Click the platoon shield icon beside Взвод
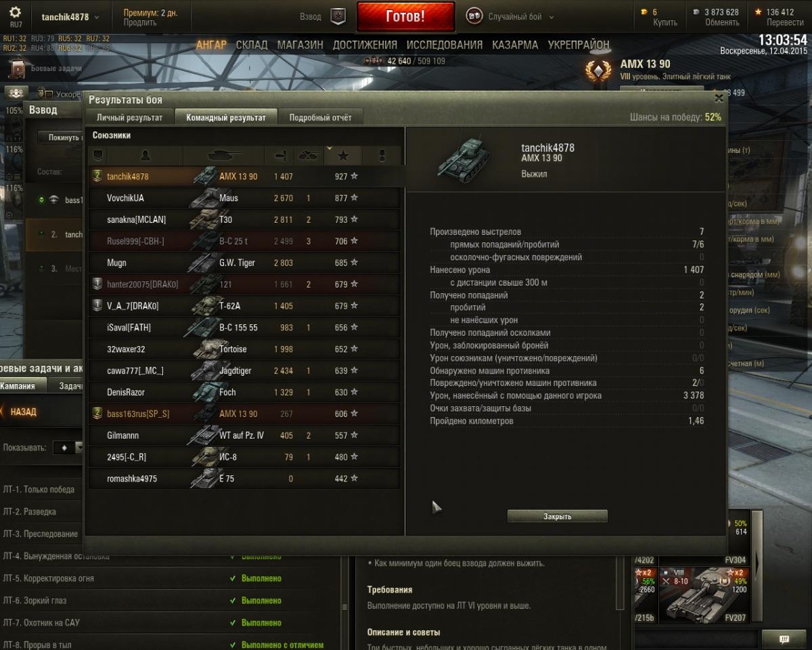812x650 pixels. [338, 17]
